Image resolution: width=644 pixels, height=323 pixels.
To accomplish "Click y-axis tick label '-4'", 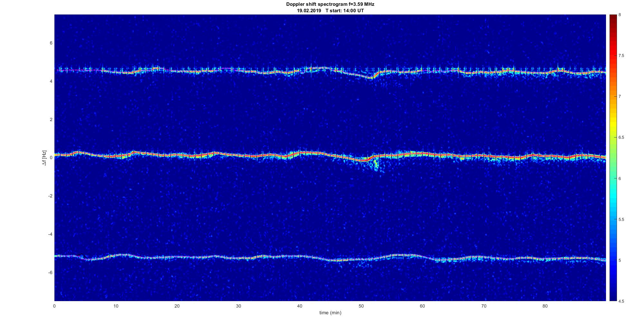I will (50, 234).
